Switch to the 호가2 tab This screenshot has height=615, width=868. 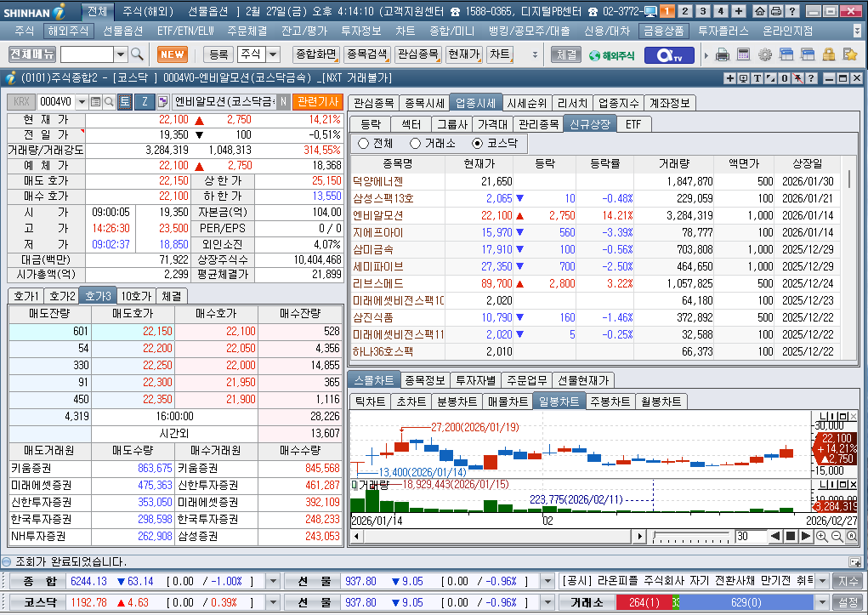point(62,296)
